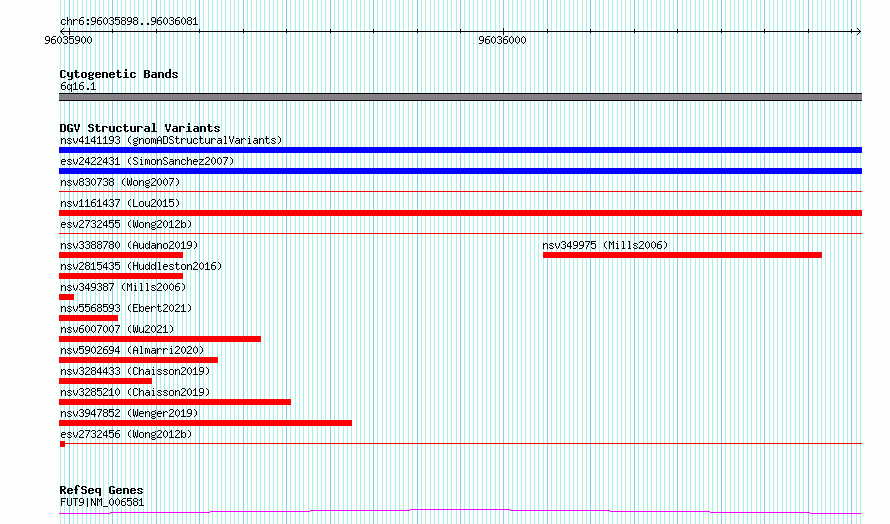Select the esv2422431 SimonSanchez2007 label
The width and height of the screenshot is (890, 524).
147,161
